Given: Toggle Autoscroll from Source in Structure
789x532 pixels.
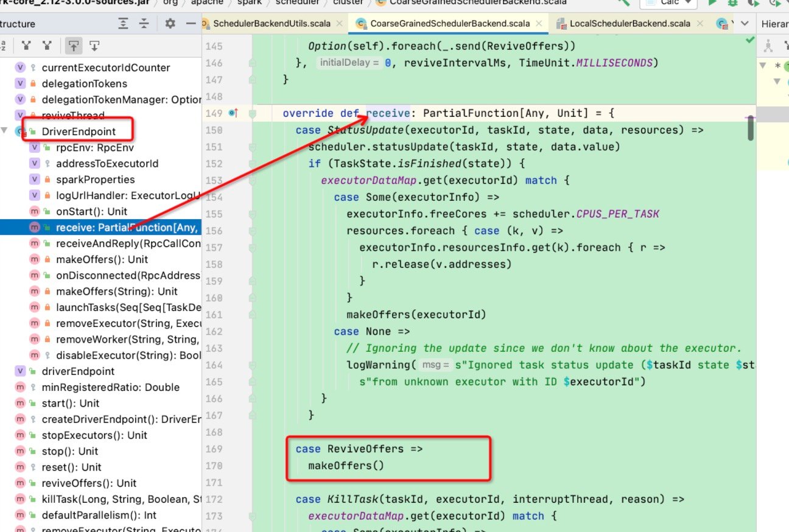Looking at the screenshot, I should point(94,46).
